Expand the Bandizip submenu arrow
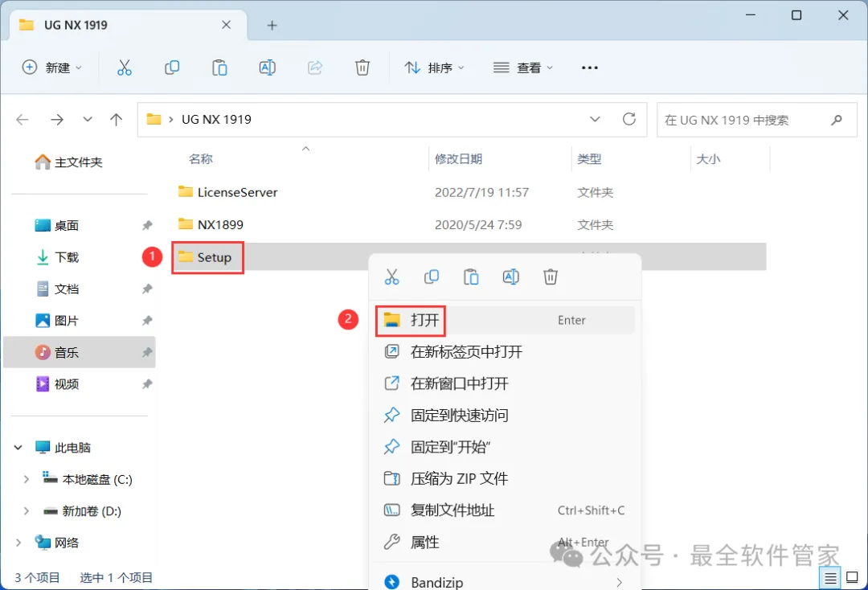This screenshot has width=868, height=590. (x=619, y=582)
